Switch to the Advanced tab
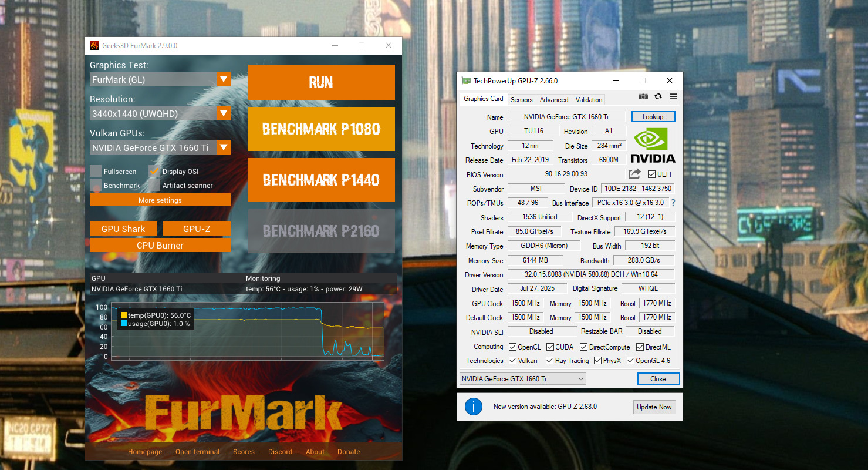The image size is (868, 470). coord(554,100)
